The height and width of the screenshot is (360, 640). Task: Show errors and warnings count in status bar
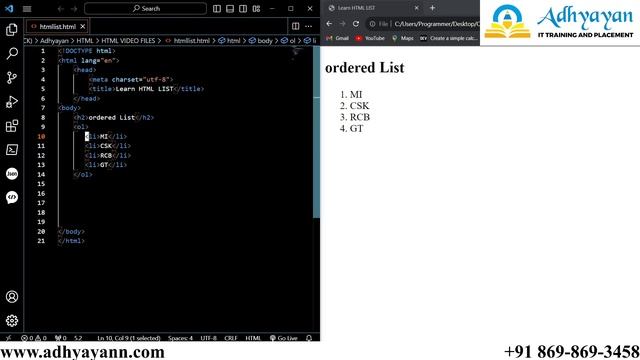(34, 338)
